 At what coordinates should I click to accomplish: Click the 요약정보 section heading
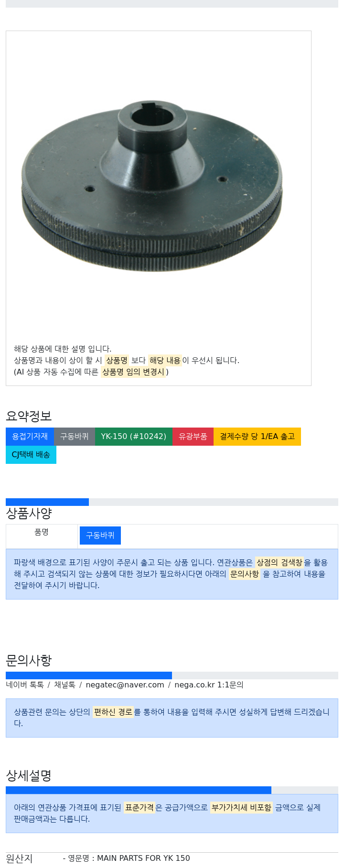point(29,416)
